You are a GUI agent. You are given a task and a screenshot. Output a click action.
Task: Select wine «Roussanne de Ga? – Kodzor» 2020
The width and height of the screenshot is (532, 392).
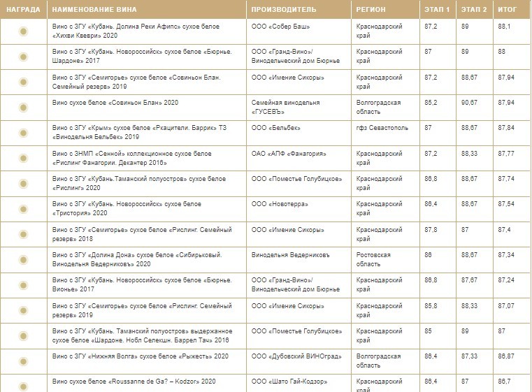pos(134,382)
